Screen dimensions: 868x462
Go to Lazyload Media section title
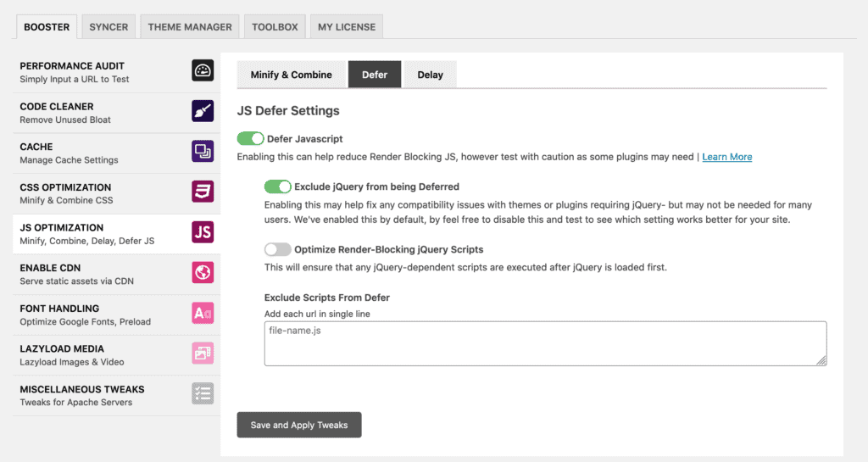62,348
